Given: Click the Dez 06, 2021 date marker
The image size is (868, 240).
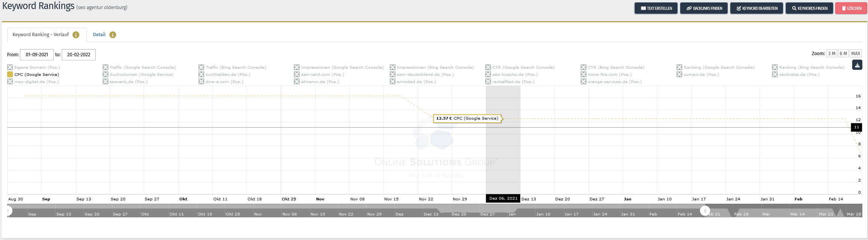Looking at the screenshot, I should 503,198.
